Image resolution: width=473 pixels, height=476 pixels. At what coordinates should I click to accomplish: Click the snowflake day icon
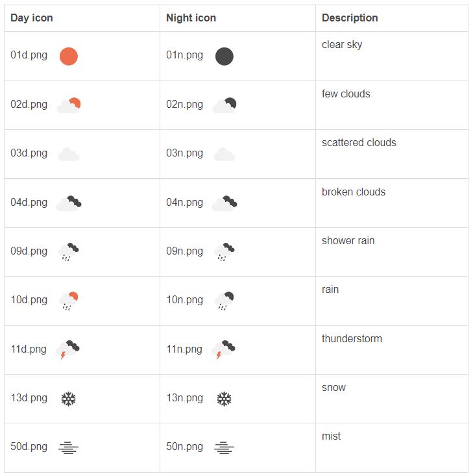pos(69,399)
